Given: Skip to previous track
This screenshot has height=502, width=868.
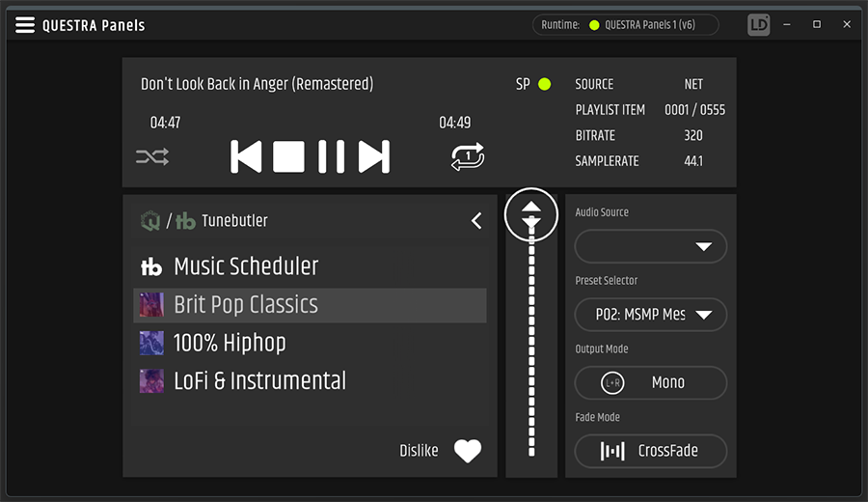Looking at the screenshot, I should 246,156.
